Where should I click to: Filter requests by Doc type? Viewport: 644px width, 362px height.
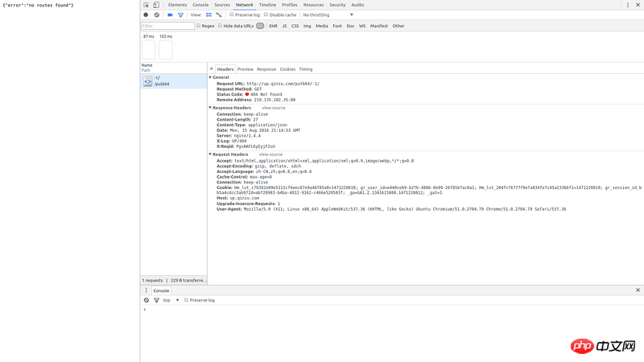coord(350,26)
